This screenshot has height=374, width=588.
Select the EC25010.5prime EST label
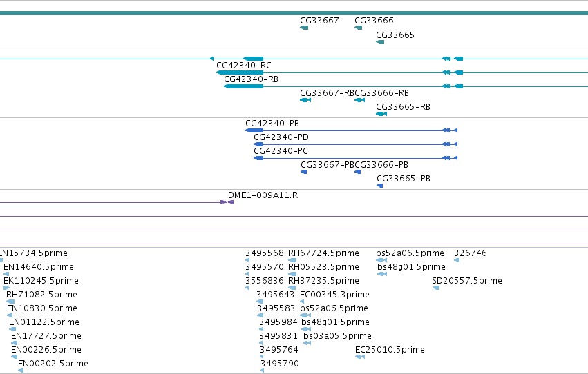pos(390,351)
